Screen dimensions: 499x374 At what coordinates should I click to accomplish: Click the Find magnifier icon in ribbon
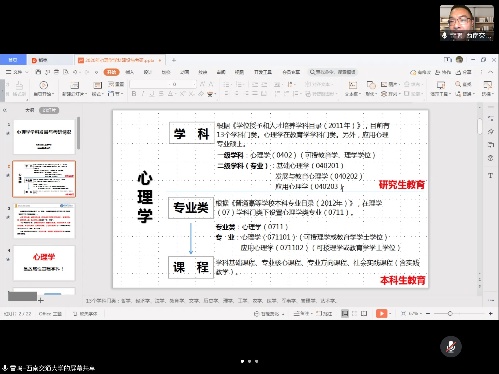[458, 84]
